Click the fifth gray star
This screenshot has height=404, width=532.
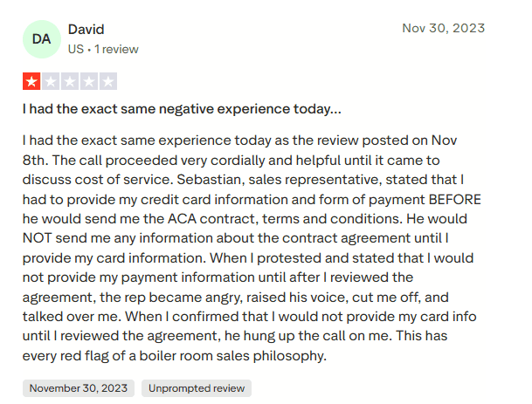tap(107, 82)
